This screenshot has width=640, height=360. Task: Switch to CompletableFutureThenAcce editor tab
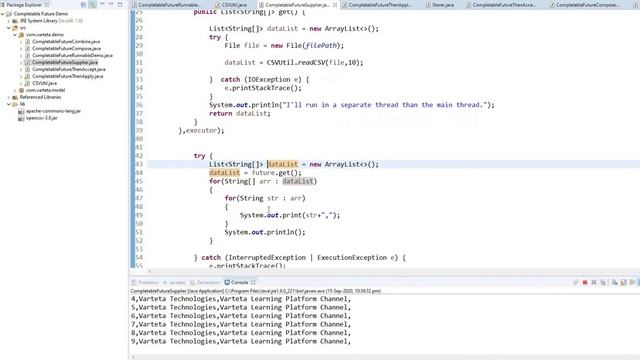tap(504, 5)
